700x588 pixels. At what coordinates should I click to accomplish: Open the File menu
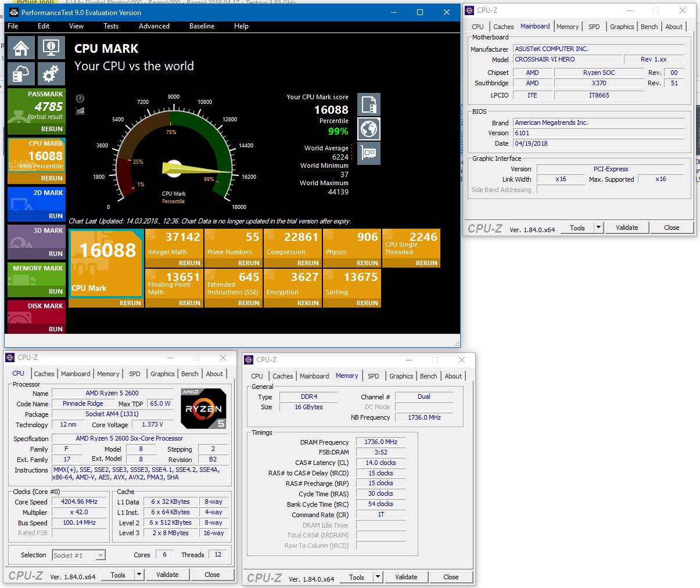[13, 26]
